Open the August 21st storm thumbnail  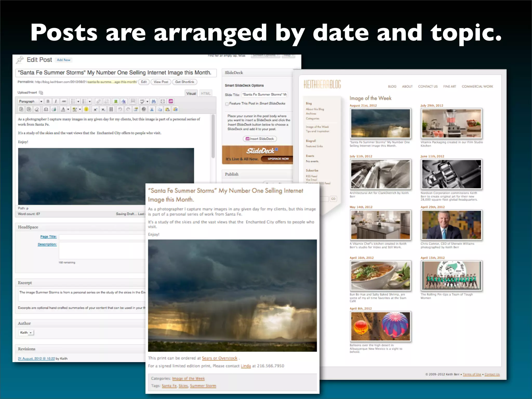pyautogui.click(x=381, y=123)
